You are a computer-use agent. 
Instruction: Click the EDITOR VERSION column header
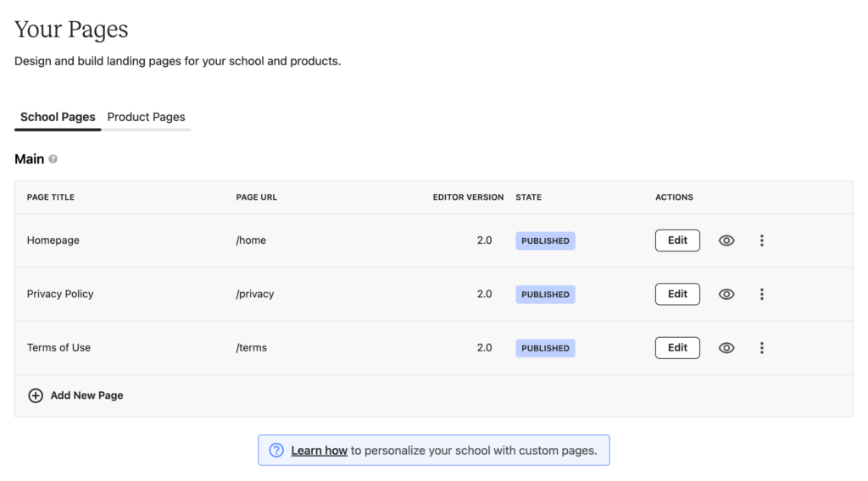point(468,197)
